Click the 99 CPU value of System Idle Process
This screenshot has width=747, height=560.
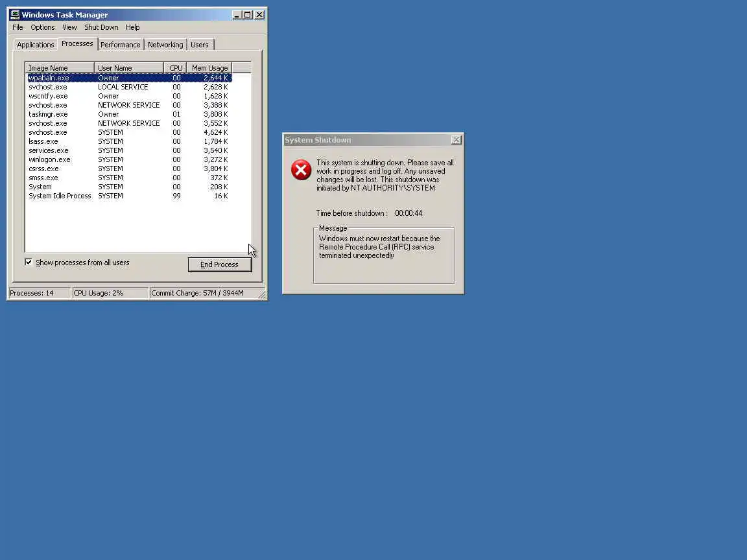point(176,196)
